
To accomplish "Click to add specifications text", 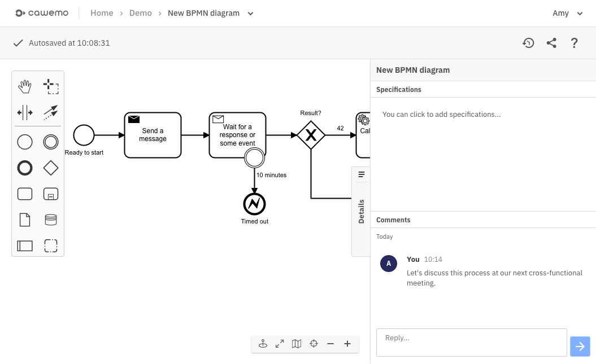I will (441, 114).
